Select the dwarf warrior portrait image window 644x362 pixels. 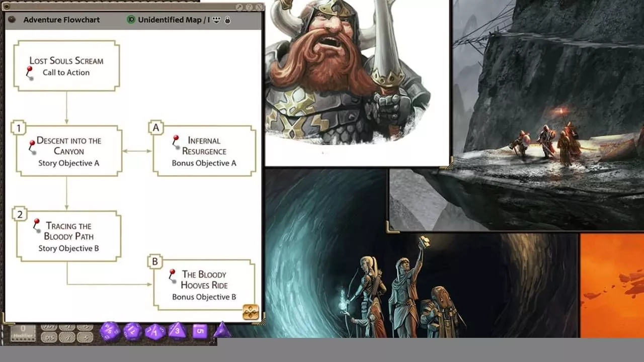point(357,83)
